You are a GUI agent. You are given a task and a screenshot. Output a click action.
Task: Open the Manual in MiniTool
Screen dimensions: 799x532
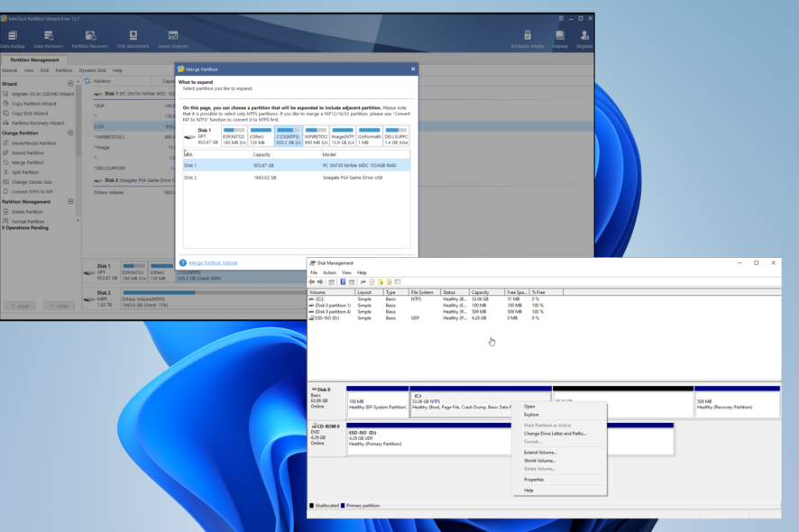pos(560,40)
